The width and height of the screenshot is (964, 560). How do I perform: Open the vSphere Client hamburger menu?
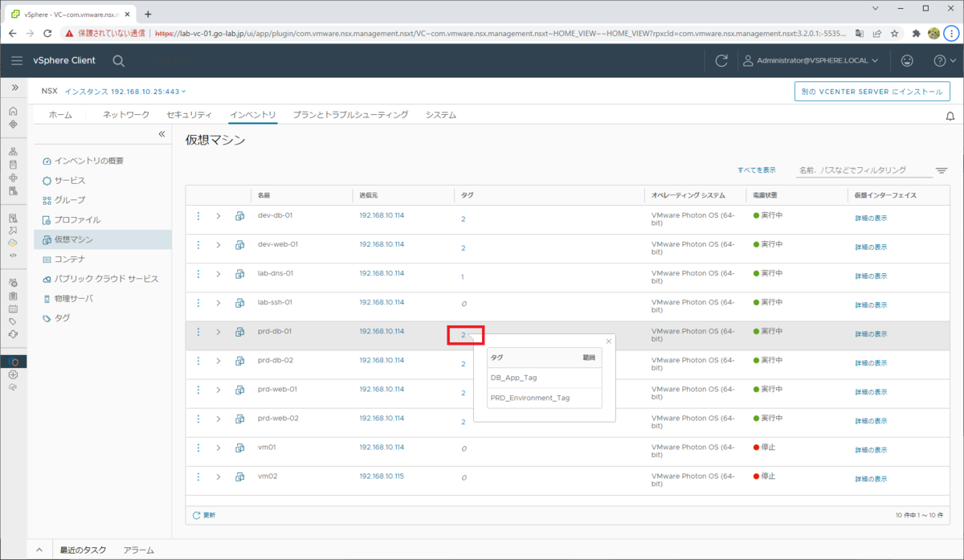tap(17, 60)
